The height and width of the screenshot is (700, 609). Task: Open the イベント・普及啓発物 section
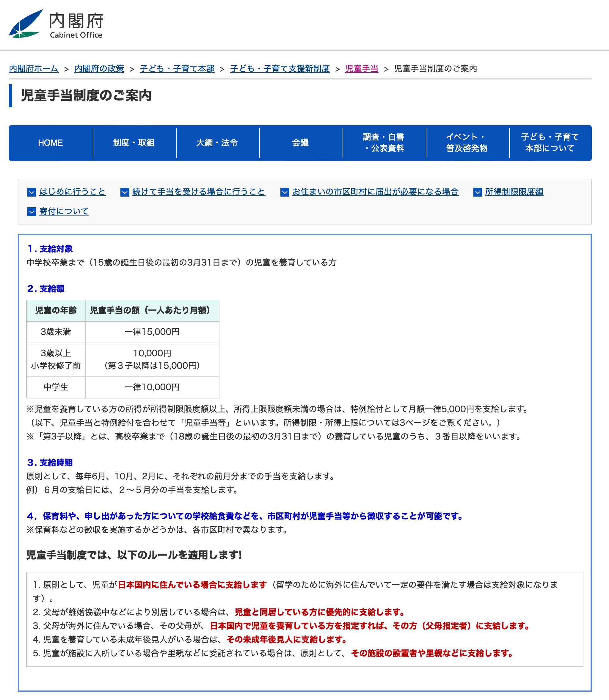coord(467,143)
